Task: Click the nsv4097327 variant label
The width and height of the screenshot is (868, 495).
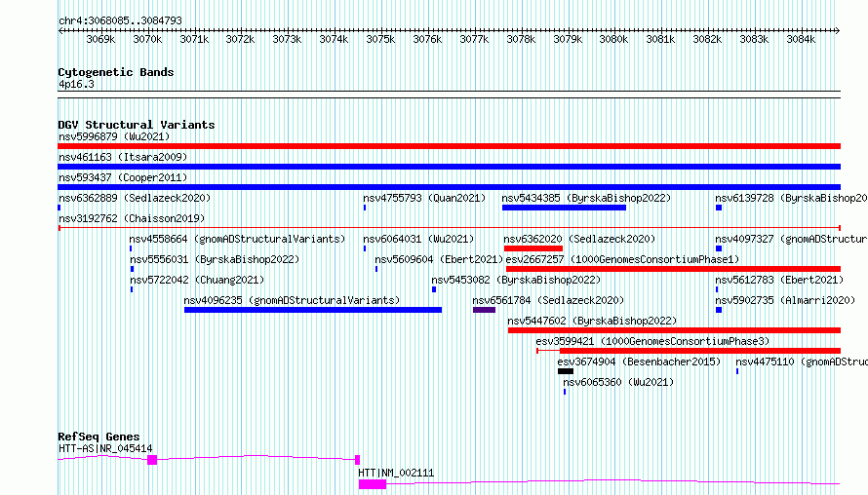Action: tap(791, 239)
